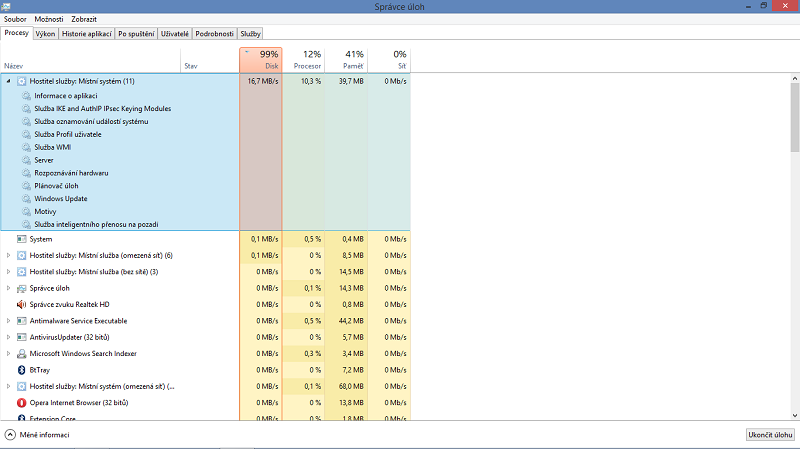This screenshot has height=449, width=800.
Task: Open the Soubor menu
Action: pos(15,19)
